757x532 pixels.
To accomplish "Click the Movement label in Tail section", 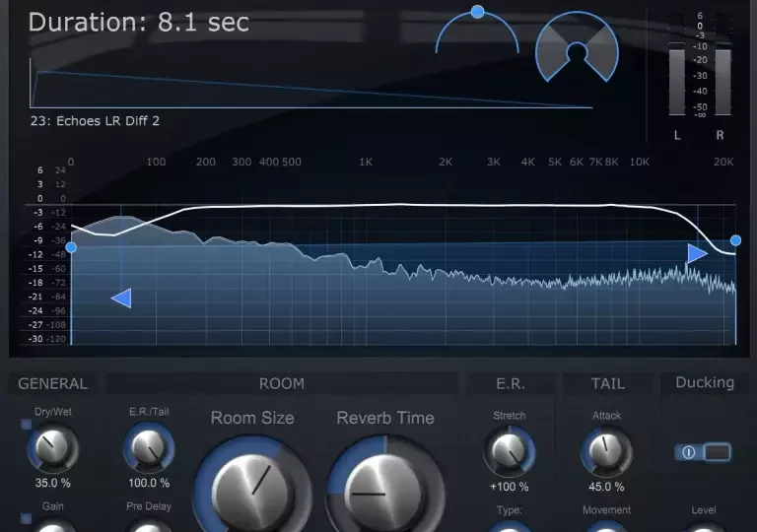I will coord(606,509).
